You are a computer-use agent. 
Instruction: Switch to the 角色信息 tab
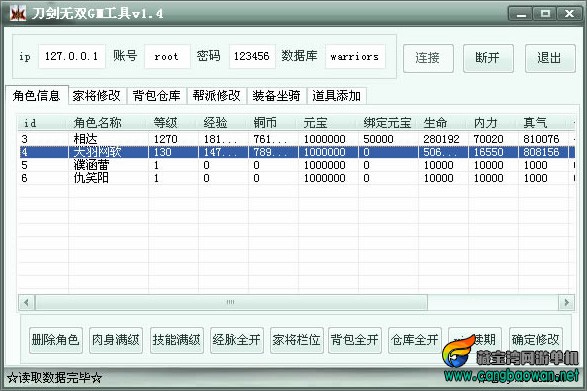[37, 95]
